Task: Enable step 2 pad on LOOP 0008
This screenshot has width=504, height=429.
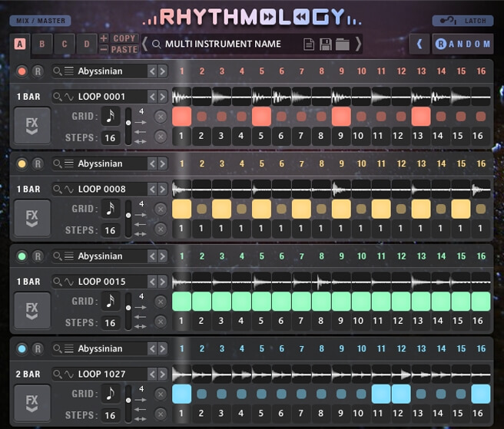Action: tap(201, 209)
